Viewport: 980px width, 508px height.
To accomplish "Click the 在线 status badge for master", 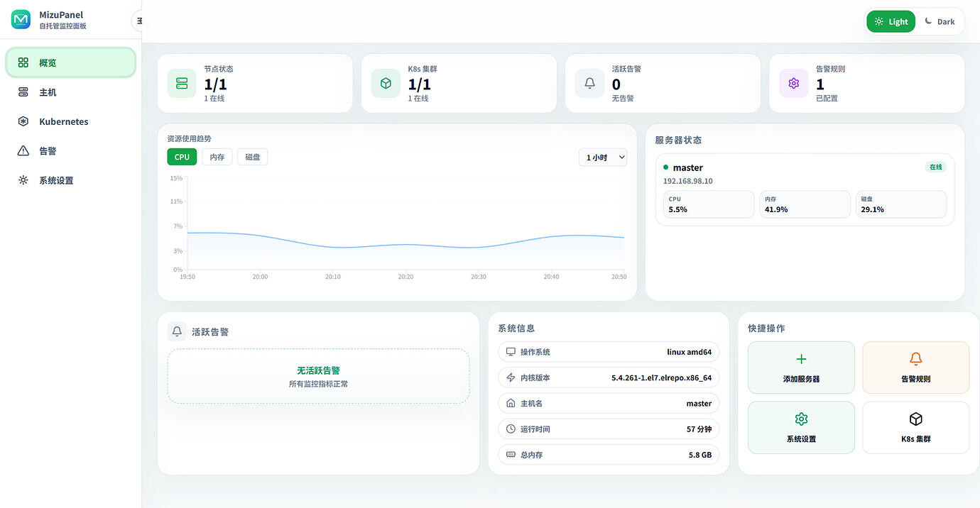I will pyautogui.click(x=935, y=167).
